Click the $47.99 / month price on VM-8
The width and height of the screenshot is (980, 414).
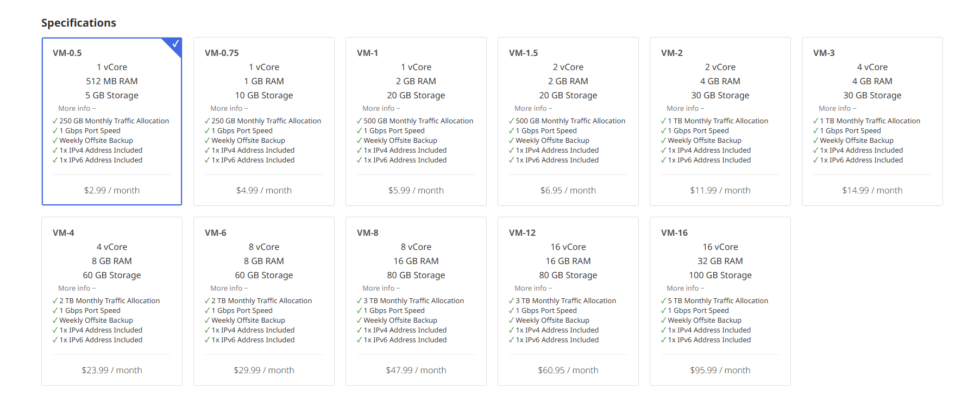coord(416,370)
